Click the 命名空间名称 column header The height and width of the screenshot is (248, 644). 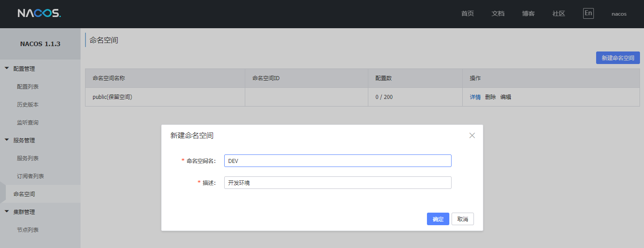pyautogui.click(x=165, y=78)
